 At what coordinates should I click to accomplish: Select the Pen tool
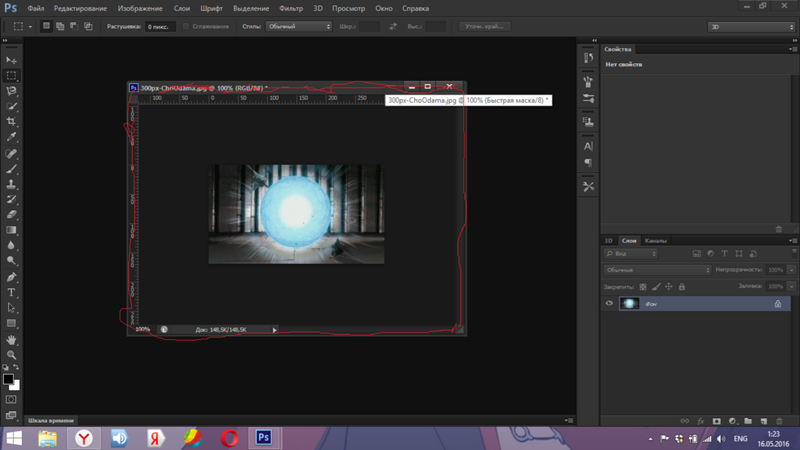tap(11, 277)
